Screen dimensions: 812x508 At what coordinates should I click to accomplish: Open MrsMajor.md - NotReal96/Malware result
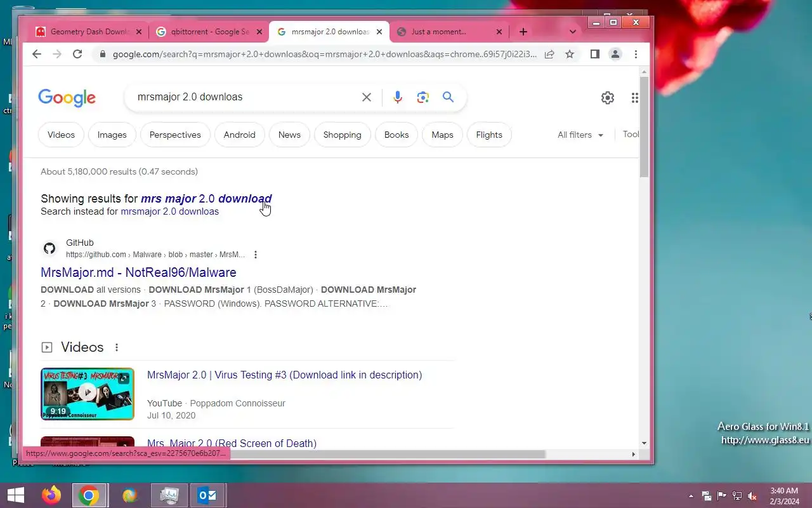click(138, 272)
